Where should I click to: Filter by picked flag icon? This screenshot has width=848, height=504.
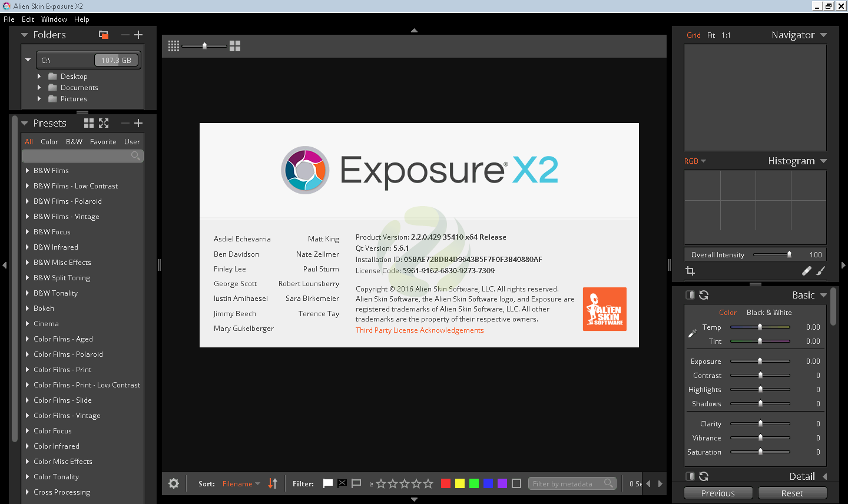point(328,483)
